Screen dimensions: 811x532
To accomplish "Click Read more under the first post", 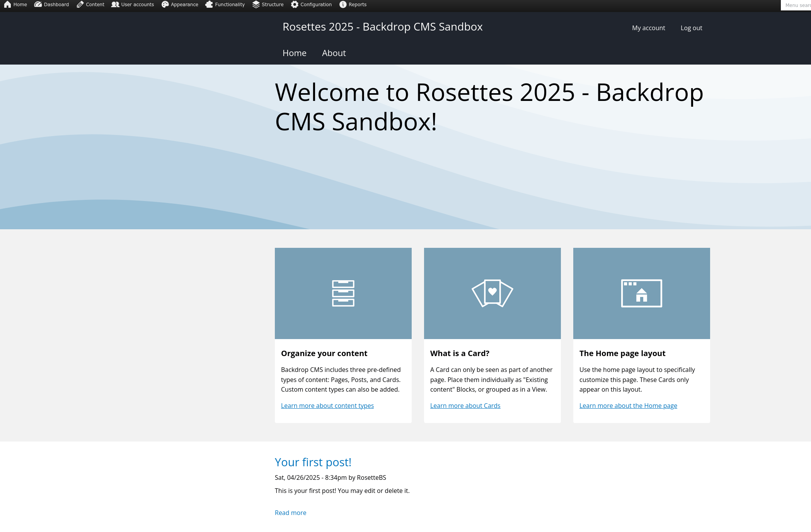I will (x=291, y=513).
